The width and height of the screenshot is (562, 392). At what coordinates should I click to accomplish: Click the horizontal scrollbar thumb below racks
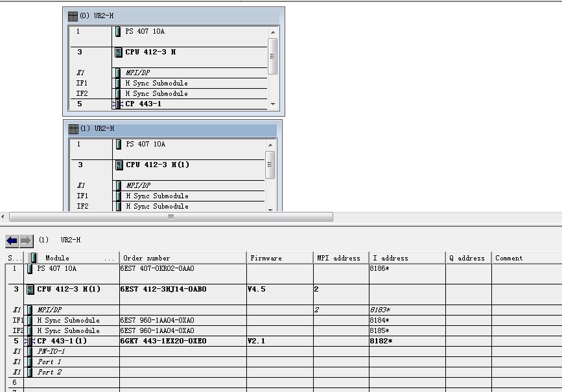[x=170, y=217]
